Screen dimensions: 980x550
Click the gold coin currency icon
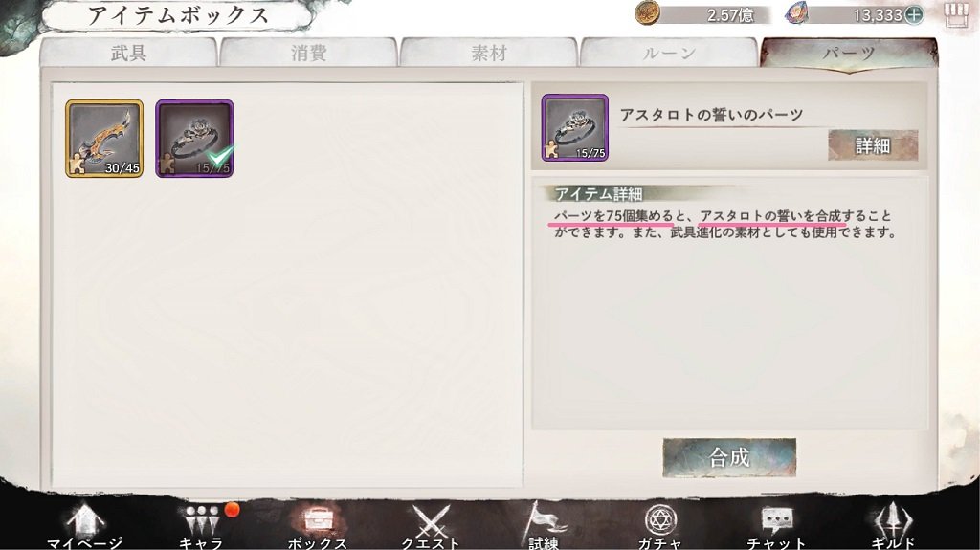648,12
